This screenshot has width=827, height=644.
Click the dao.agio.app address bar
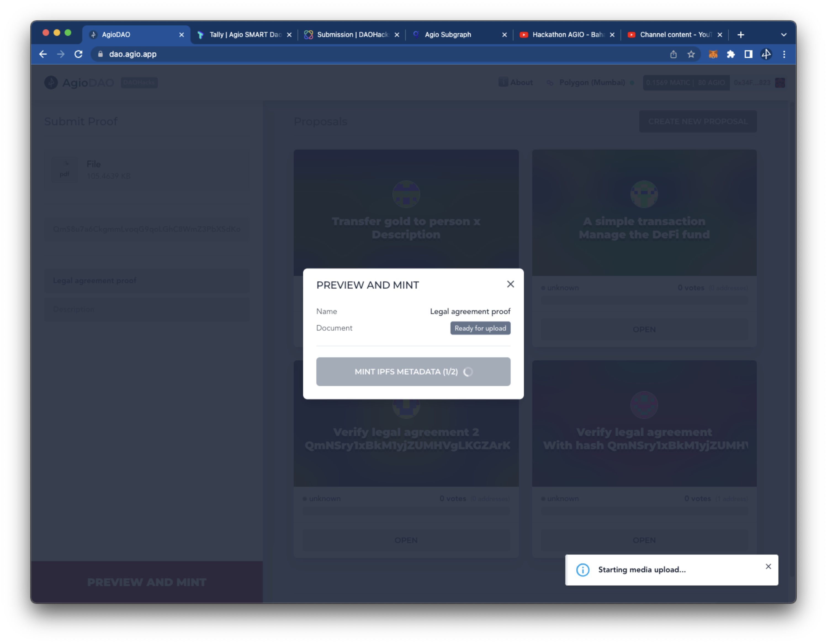click(379, 54)
